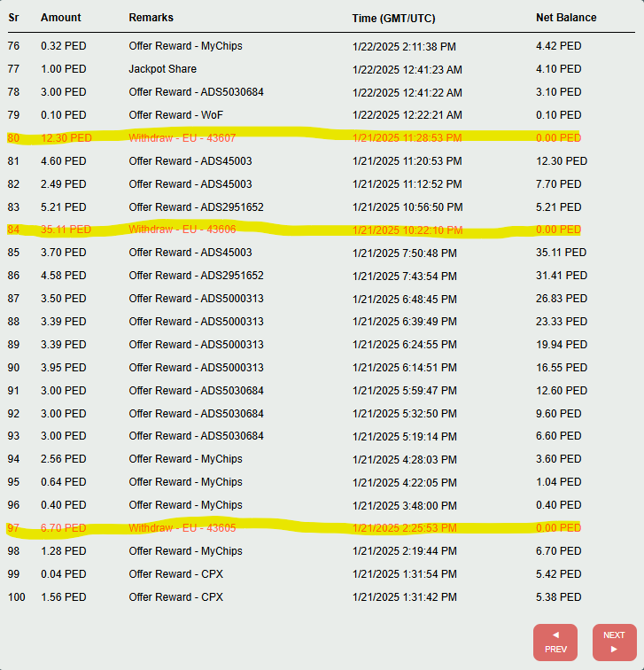
Task: Click the 4.60 PED amount in row 81
Action: coord(64,161)
